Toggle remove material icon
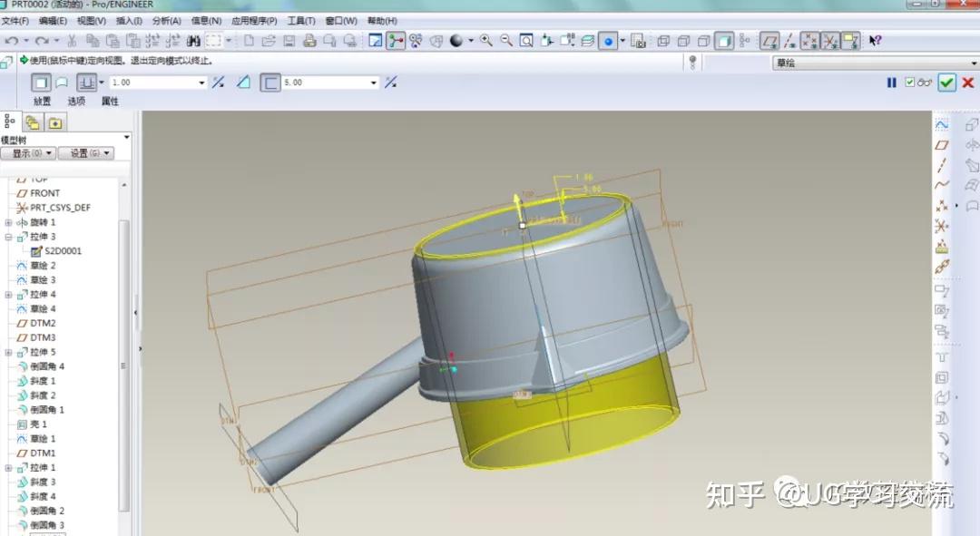Screen dimensions: 980x536 pyautogui.click(x=243, y=83)
